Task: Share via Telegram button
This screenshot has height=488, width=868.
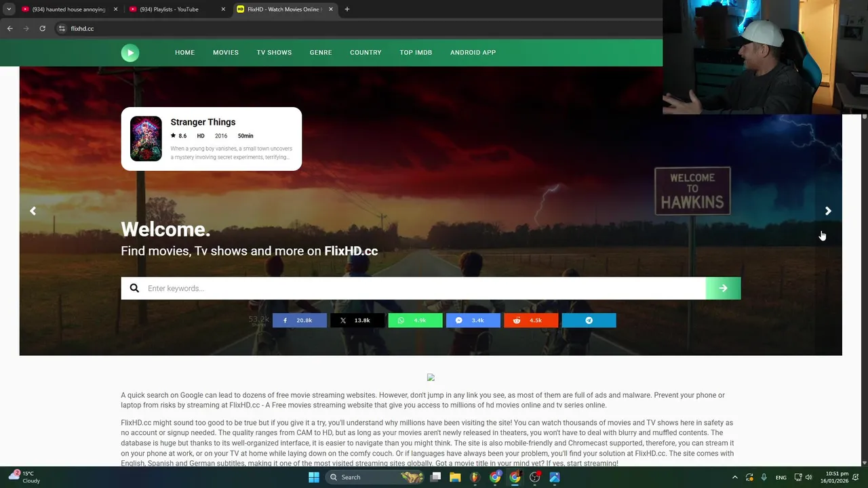Action: (589, 320)
